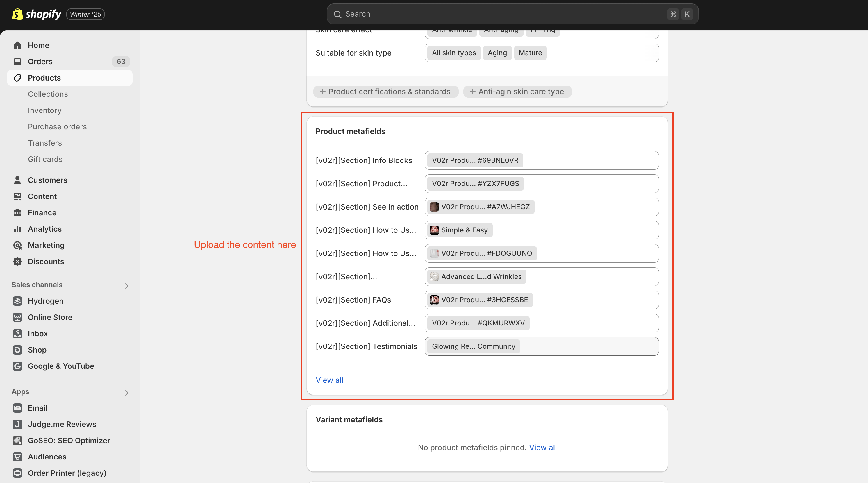Click the K shortcut key hint
Viewport: 868px width, 483px height.
pyautogui.click(x=687, y=14)
